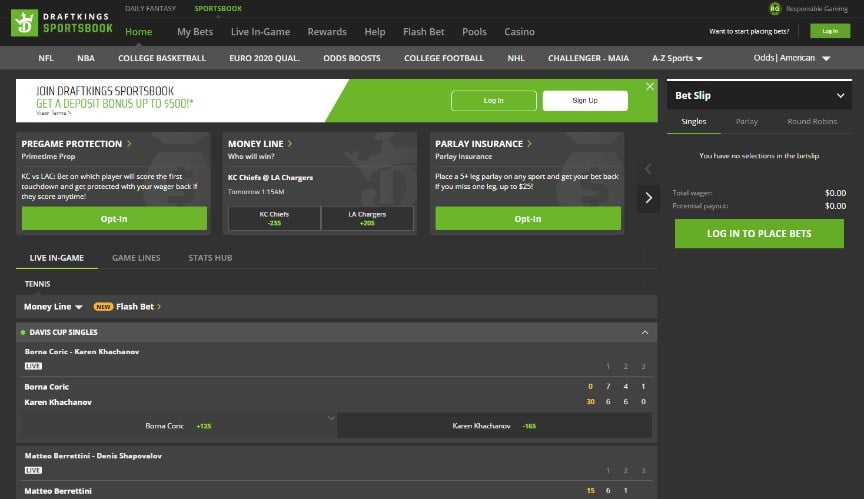Click Log In on the green banner
This screenshot has height=499, width=864.
[494, 101]
